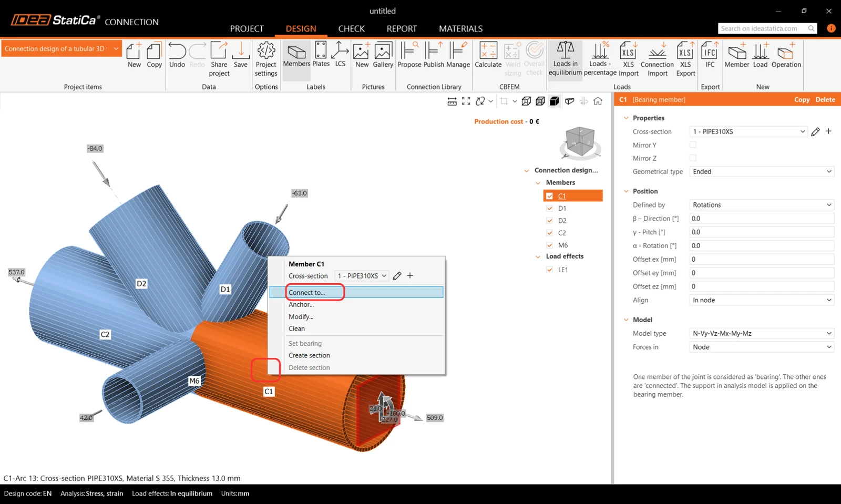Viewport: 841px width, 504px height.
Task: Choose Connect to... in context menu
Action: tap(356, 292)
